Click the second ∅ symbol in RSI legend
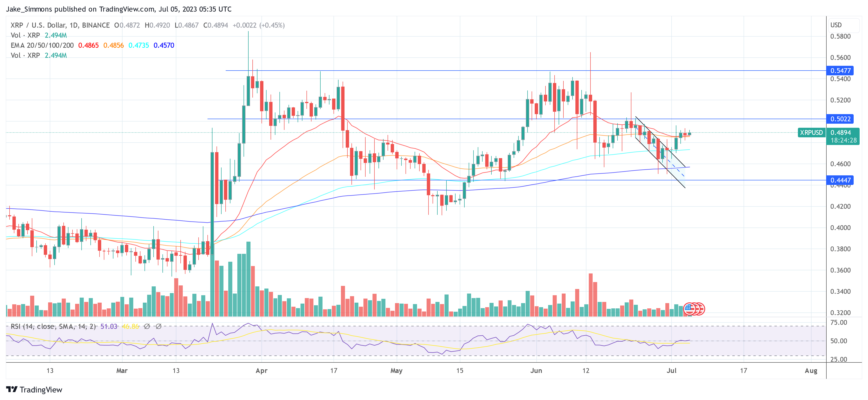 (158, 326)
